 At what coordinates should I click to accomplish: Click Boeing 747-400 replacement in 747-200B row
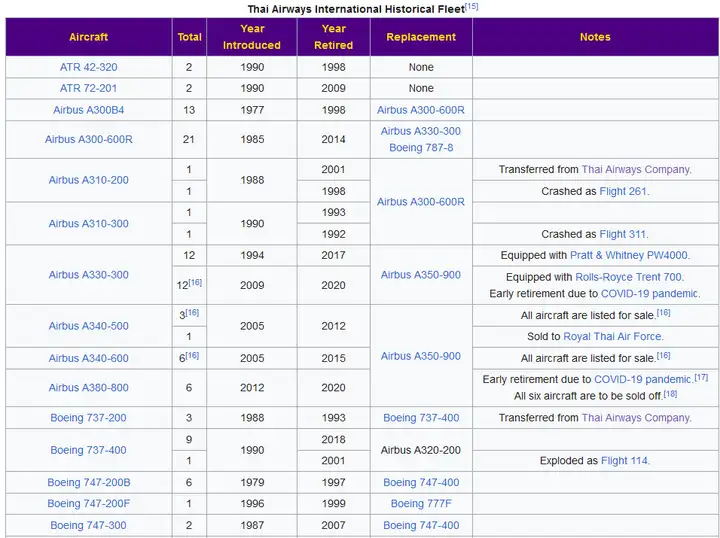click(x=421, y=482)
